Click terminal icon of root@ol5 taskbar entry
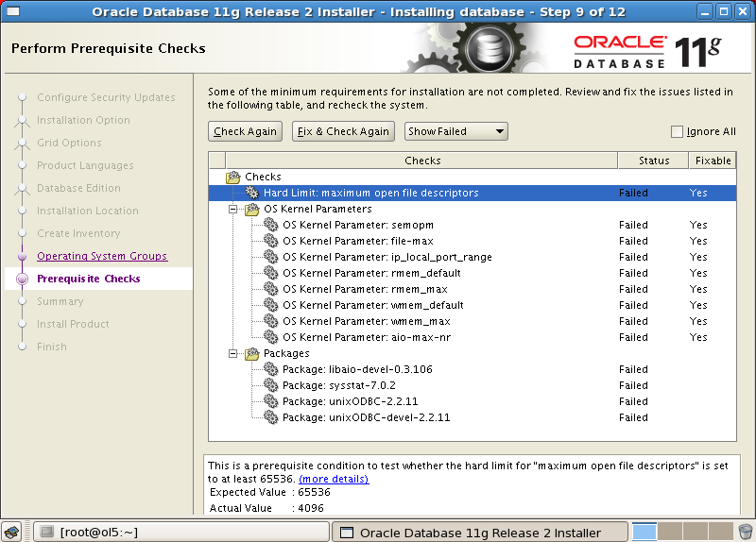Image resolution: width=756 pixels, height=542 pixels. (x=46, y=532)
